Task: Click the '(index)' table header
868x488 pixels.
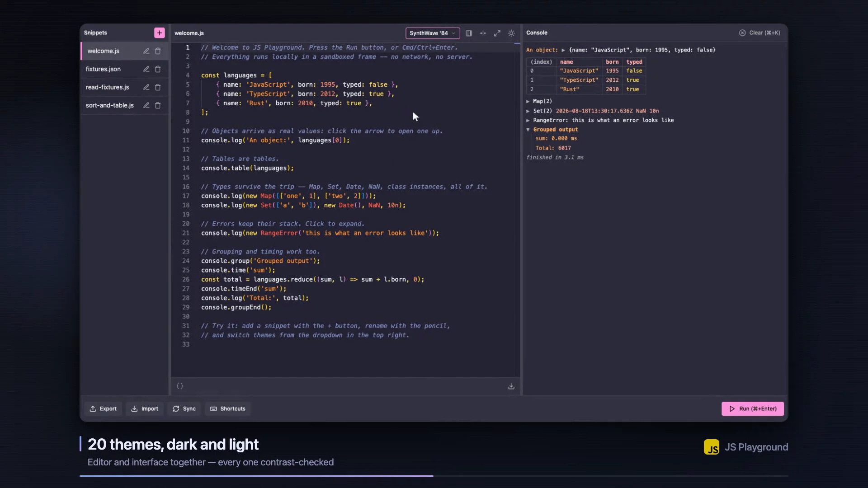Action: [541, 62]
